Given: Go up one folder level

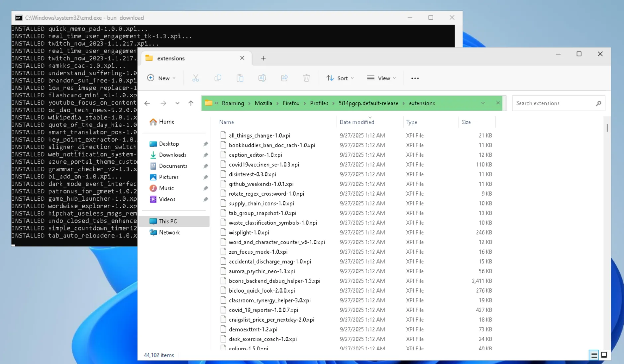Looking at the screenshot, I should 191,103.
